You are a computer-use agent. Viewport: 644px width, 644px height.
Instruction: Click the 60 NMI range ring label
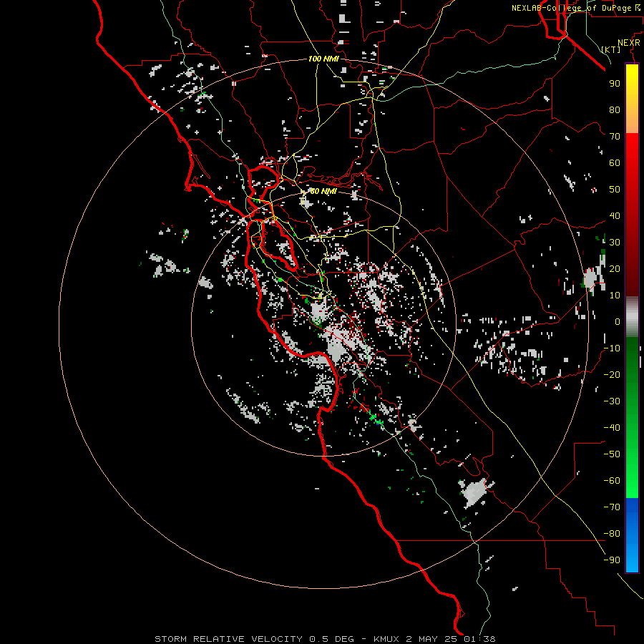click(323, 191)
